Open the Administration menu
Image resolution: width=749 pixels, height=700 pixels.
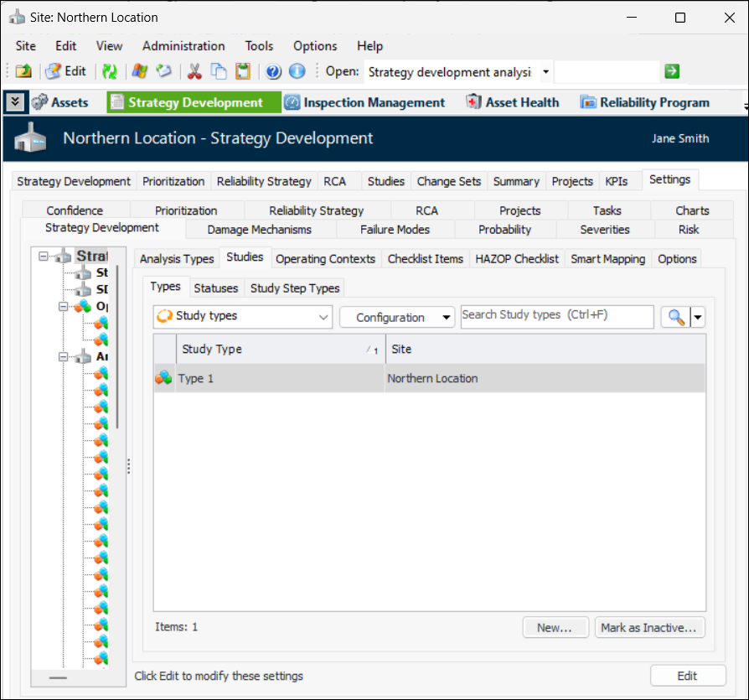[x=183, y=46]
